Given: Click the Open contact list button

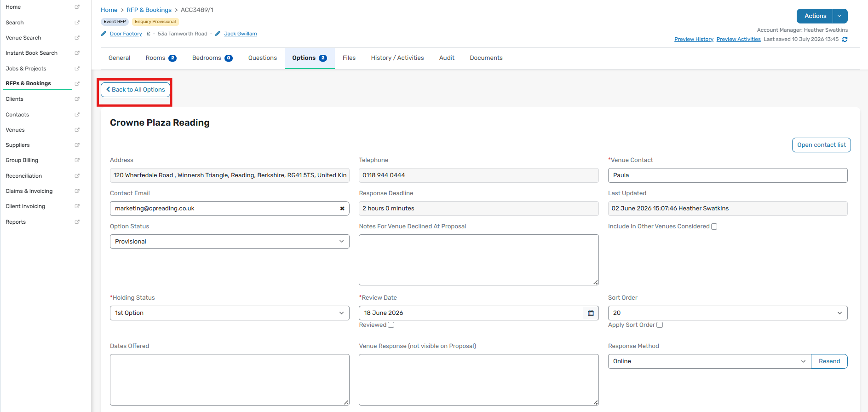Looking at the screenshot, I should point(821,145).
